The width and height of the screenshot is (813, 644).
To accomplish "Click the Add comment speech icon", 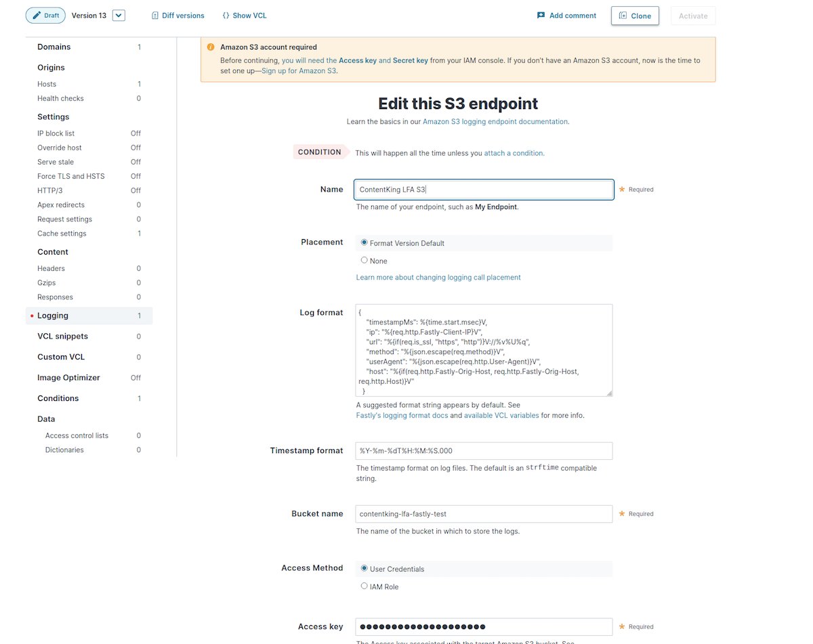I will [541, 16].
